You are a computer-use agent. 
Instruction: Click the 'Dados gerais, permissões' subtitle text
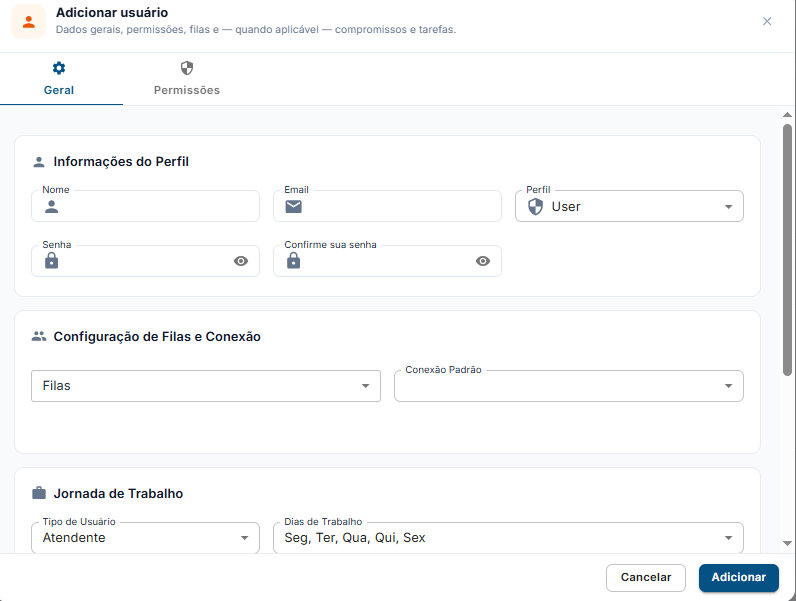click(256, 29)
